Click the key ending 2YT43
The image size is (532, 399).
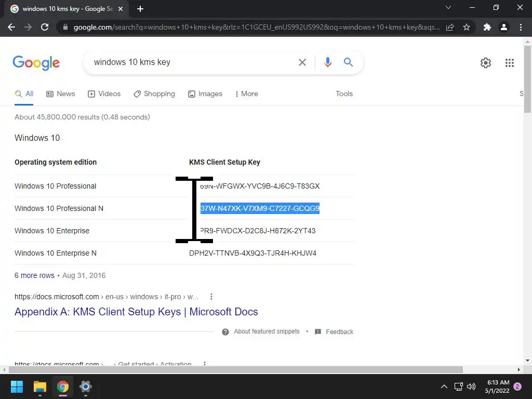258,231
